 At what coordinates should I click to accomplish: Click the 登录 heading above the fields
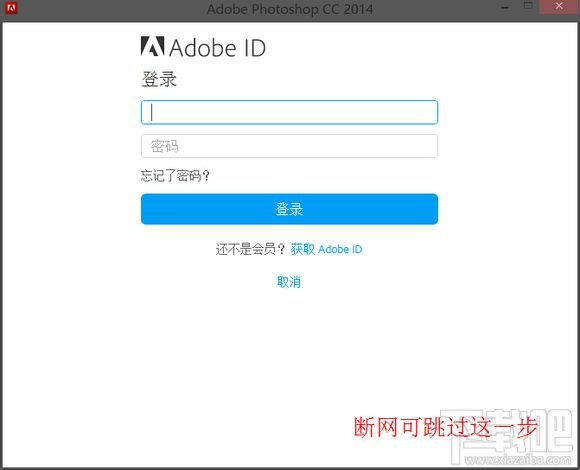coord(159,80)
